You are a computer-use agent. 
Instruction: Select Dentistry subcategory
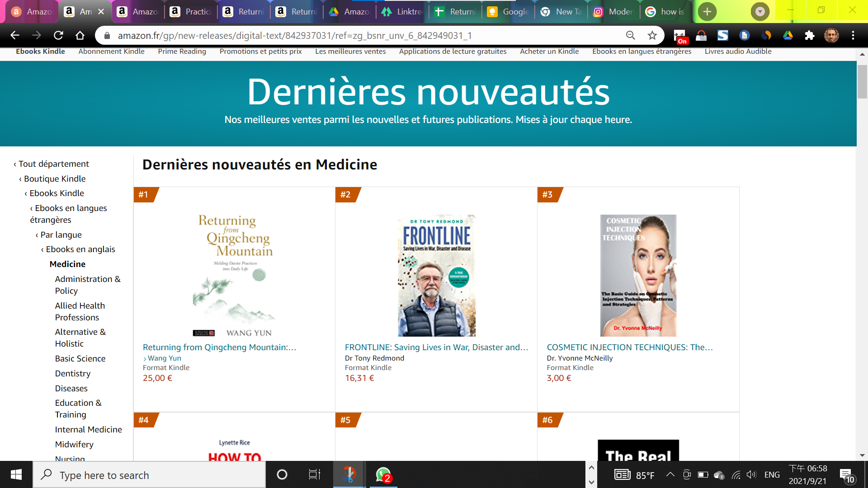(73, 373)
